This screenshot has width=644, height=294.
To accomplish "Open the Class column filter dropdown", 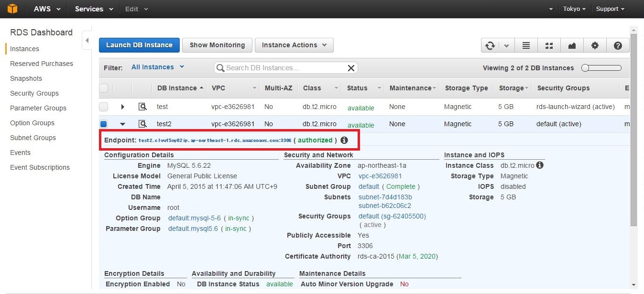I will 337,88.
